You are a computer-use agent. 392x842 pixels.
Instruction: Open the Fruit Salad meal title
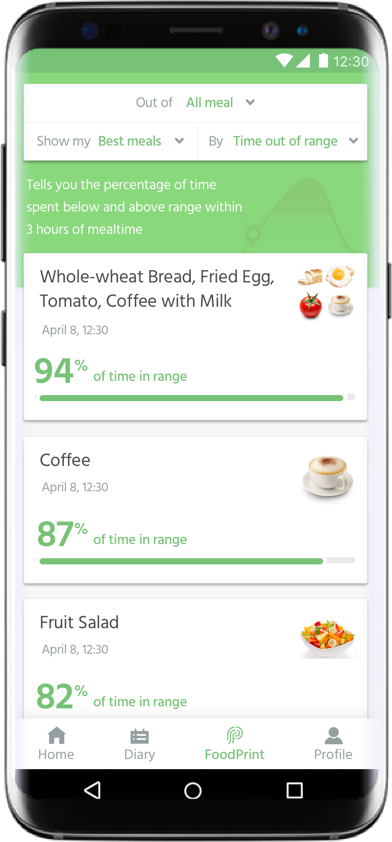(x=79, y=623)
